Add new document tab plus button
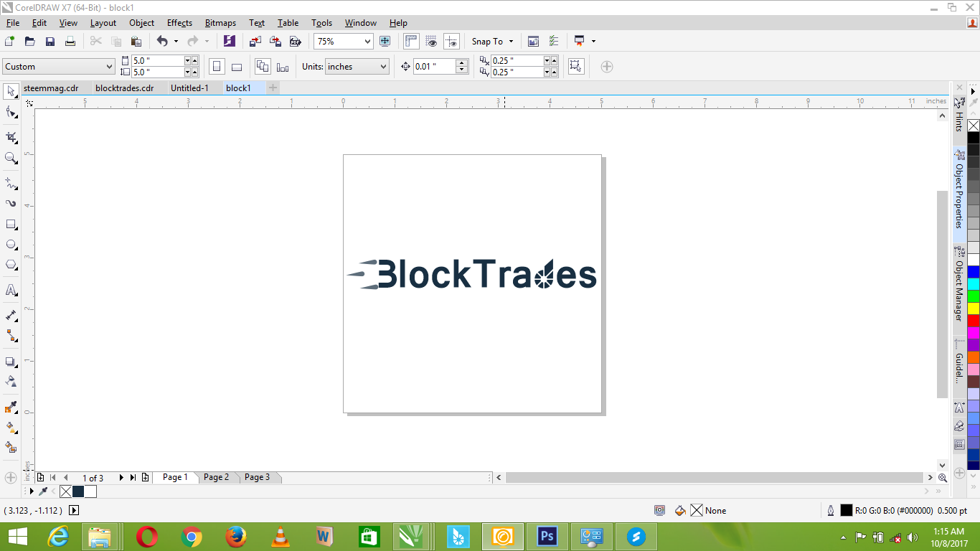980x551 pixels. tap(273, 88)
